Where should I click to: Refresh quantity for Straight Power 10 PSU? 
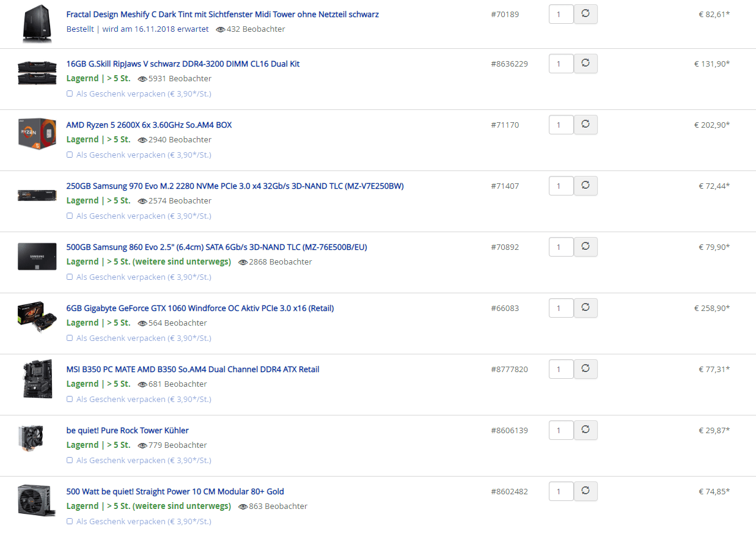click(585, 491)
